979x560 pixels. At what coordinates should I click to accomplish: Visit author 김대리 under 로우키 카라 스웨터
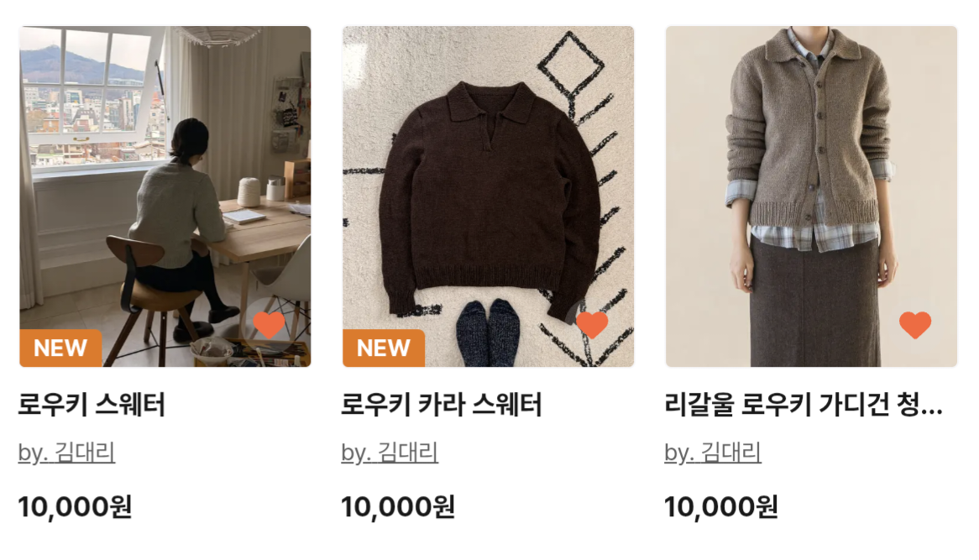(390, 453)
